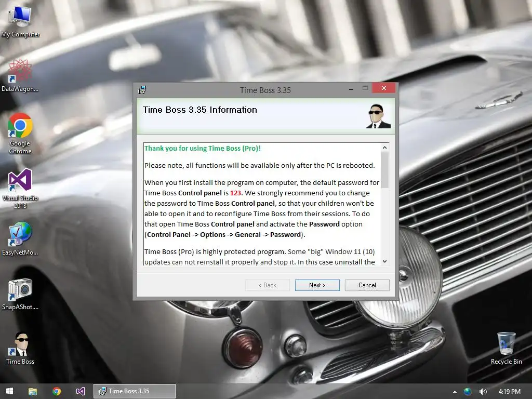The width and height of the screenshot is (532, 399).
Task: Close the Time Boss 3.35 installer window
Action: [x=384, y=88]
